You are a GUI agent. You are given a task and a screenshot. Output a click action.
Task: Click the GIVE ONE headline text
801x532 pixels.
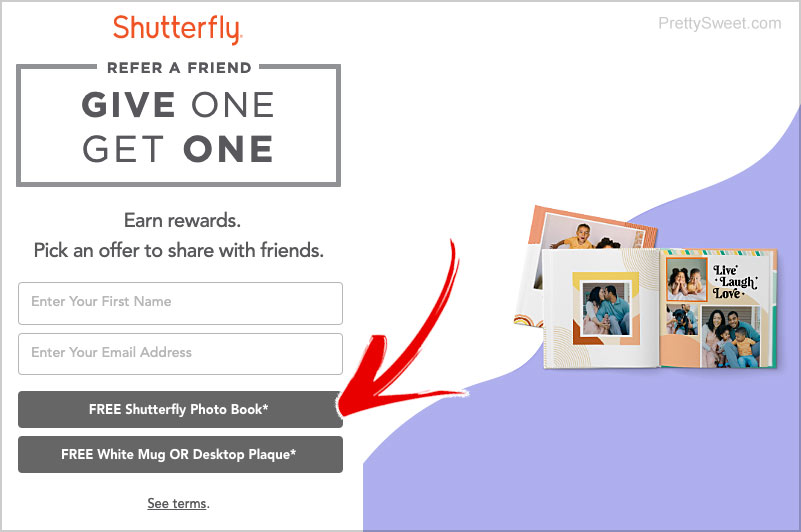(178, 105)
